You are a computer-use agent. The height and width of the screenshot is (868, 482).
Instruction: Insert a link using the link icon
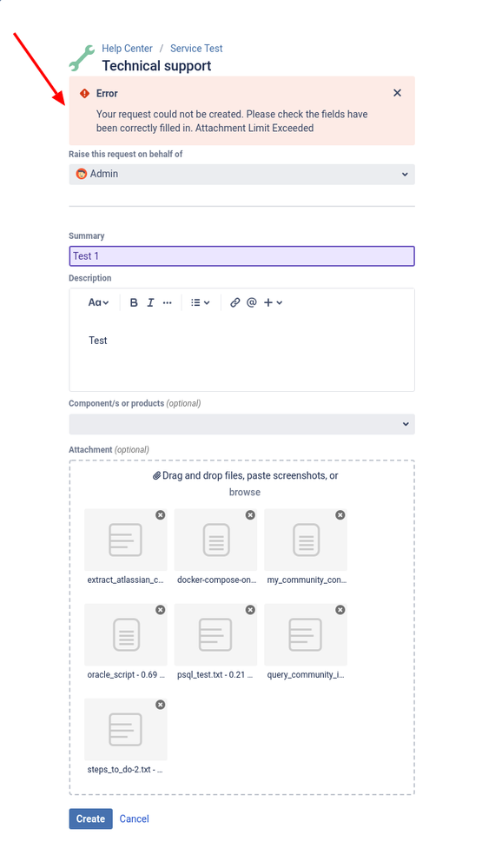tap(235, 302)
